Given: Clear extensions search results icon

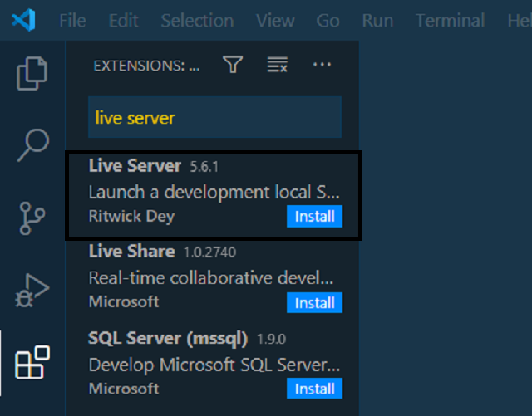Looking at the screenshot, I should 277,65.
